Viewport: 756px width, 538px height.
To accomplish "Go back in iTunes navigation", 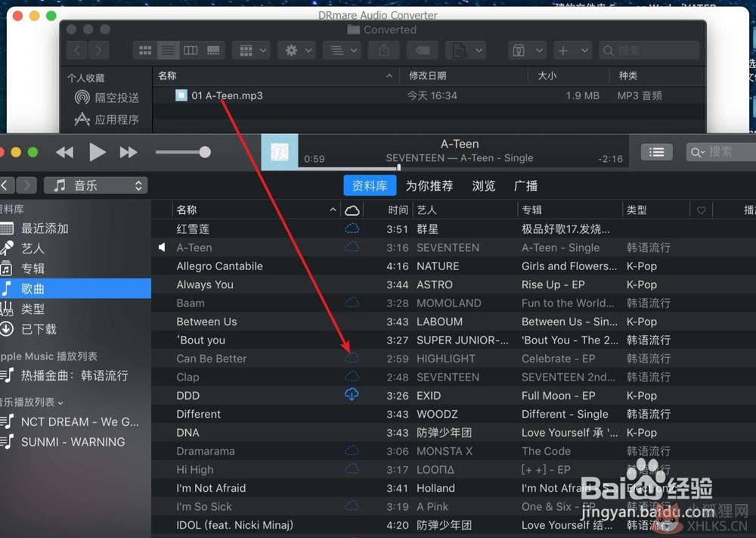I will [5, 185].
